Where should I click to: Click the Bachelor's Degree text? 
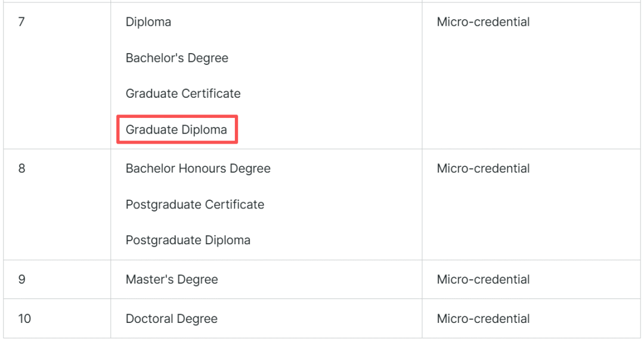tap(177, 58)
